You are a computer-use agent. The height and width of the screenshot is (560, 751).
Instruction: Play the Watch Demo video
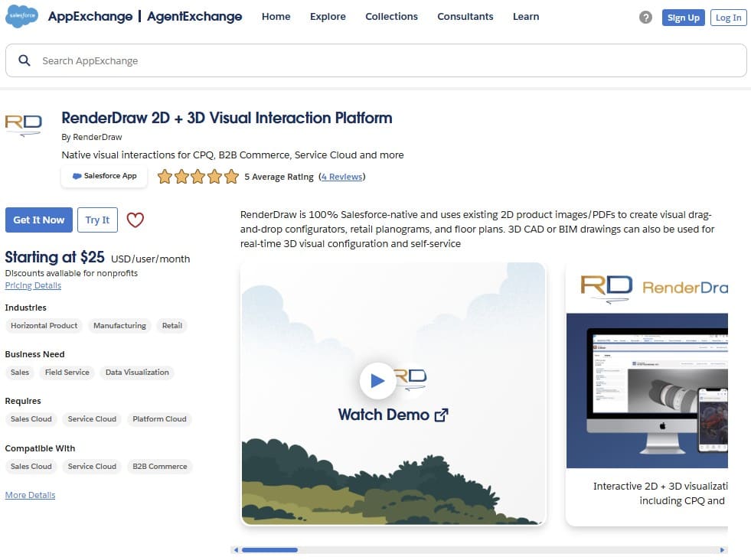tap(377, 381)
